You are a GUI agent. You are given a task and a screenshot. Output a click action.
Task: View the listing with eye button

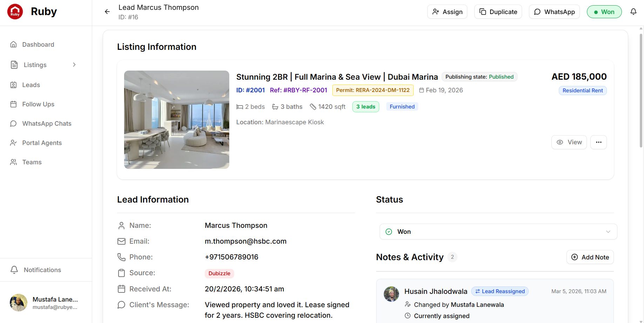[x=569, y=142]
